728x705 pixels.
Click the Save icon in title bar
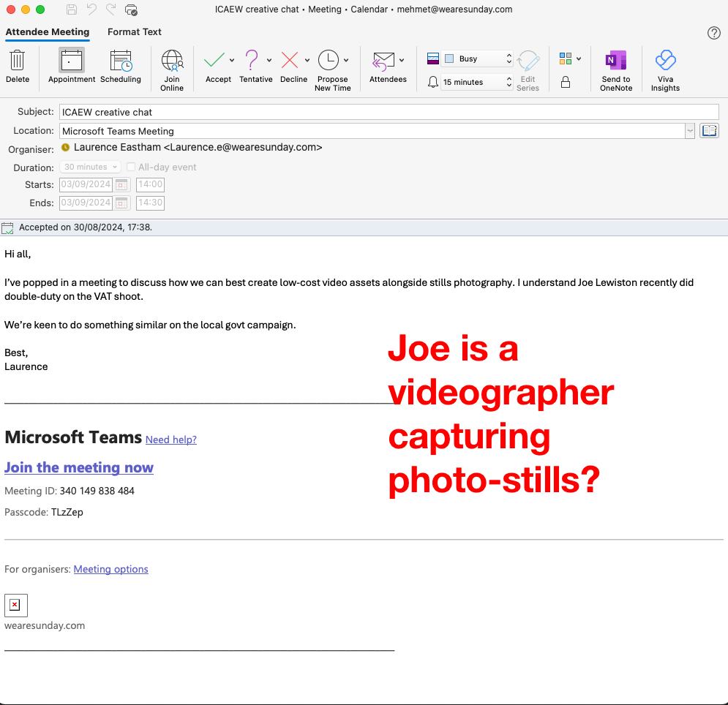coord(72,10)
